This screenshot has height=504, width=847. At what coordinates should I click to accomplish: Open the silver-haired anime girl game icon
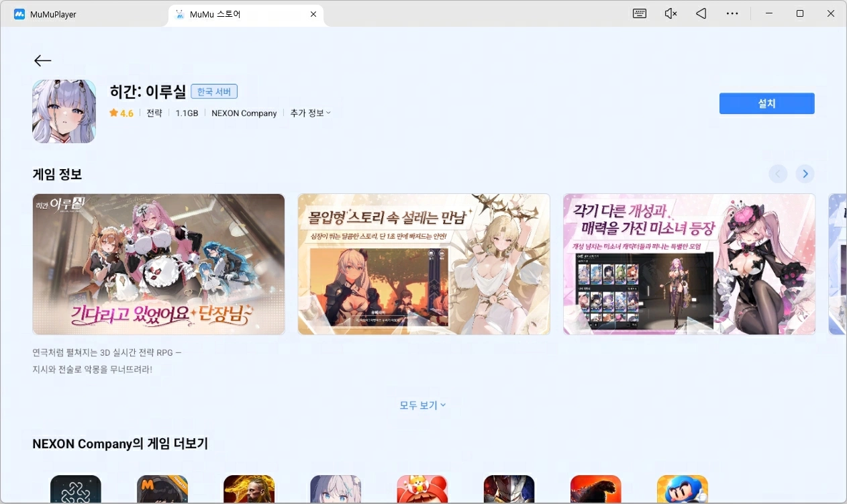pyautogui.click(x=336, y=489)
